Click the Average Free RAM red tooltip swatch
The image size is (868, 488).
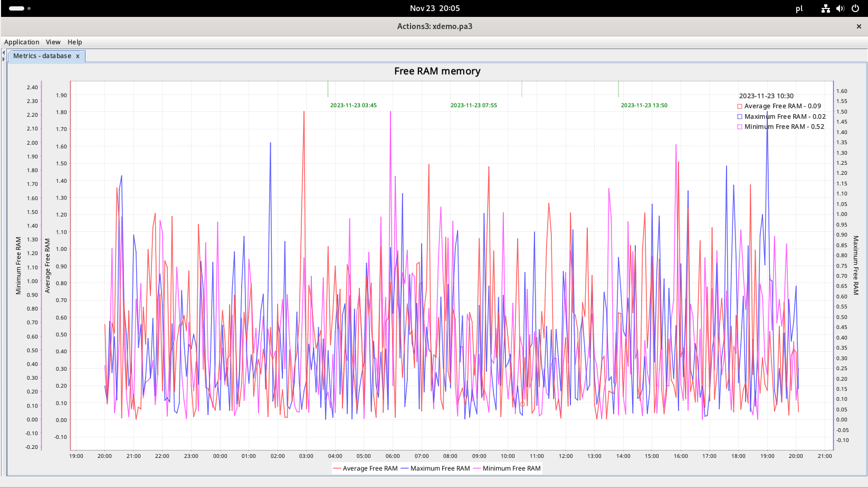[x=740, y=106]
